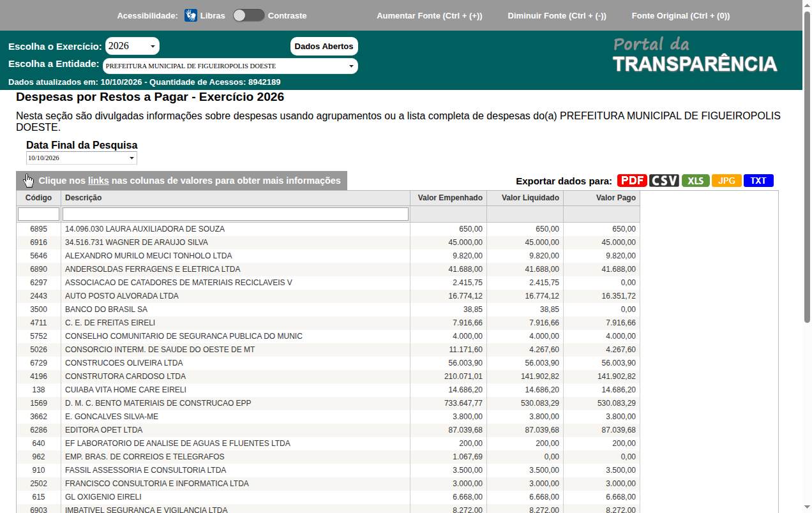
Task: Click Valor Pago 4.000,00 for Conselho Comunitario
Action: pyautogui.click(x=620, y=336)
